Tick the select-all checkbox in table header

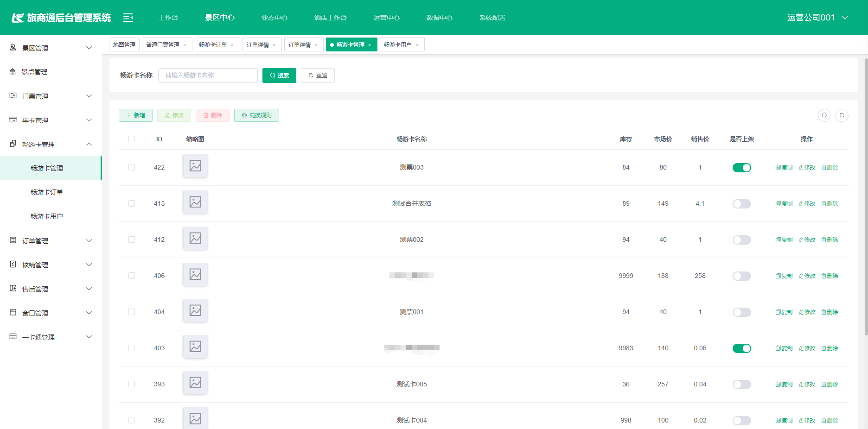click(x=132, y=139)
